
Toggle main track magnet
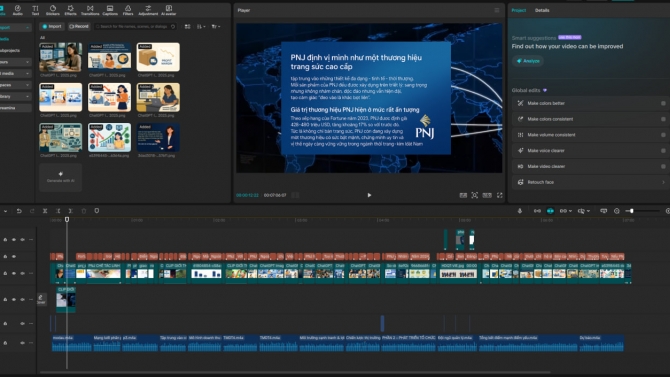click(537, 211)
